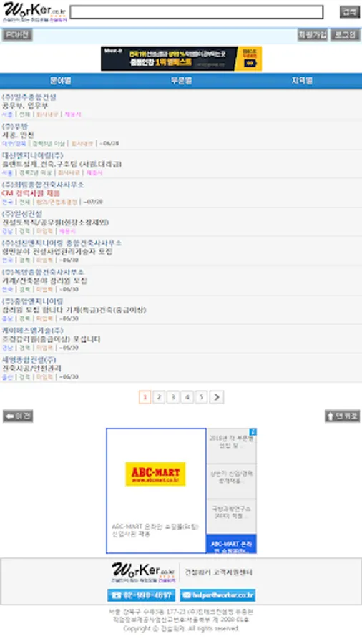Select the 분야별 tab
The width and height of the screenshot is (362, 644).
click(61, 81)
